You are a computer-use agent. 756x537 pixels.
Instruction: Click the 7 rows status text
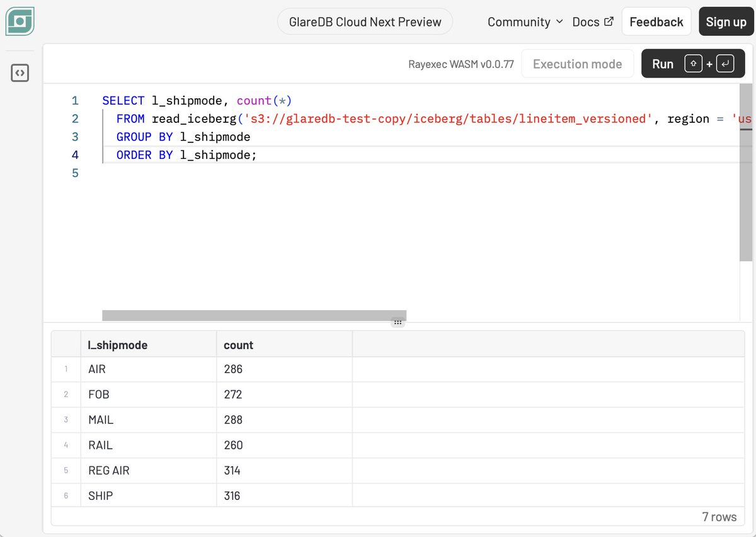pyautogui.click(x=719, y=517)
